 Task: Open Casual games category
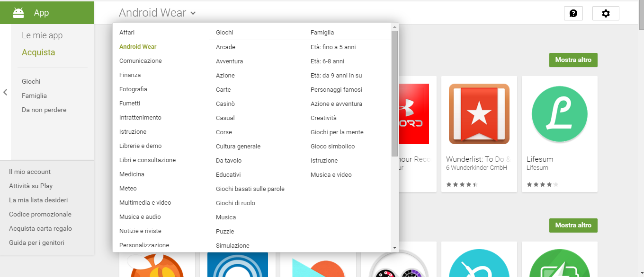tap(225, 118)
